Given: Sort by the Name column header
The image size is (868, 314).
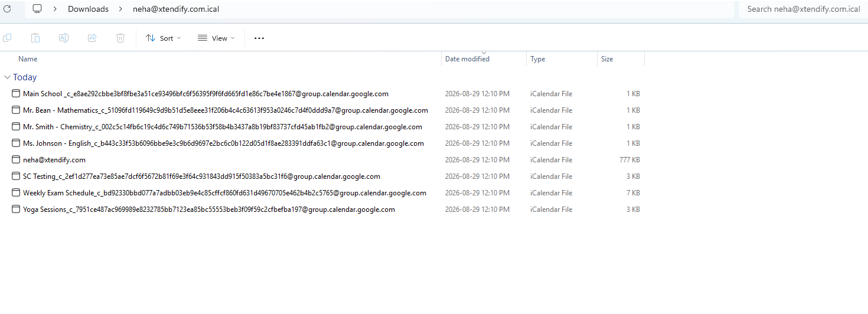Looking at the screenshot, I should point(28,59).
